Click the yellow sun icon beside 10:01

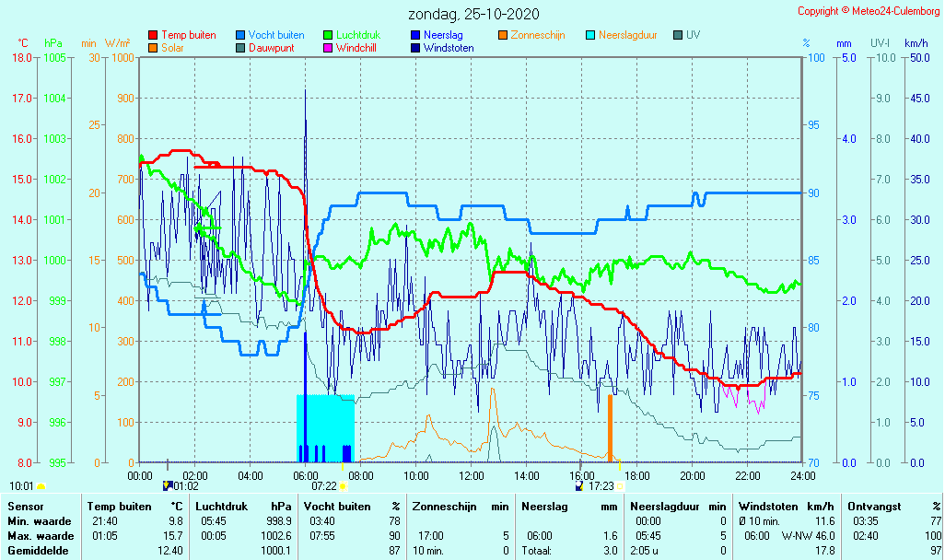pos(41,485)
